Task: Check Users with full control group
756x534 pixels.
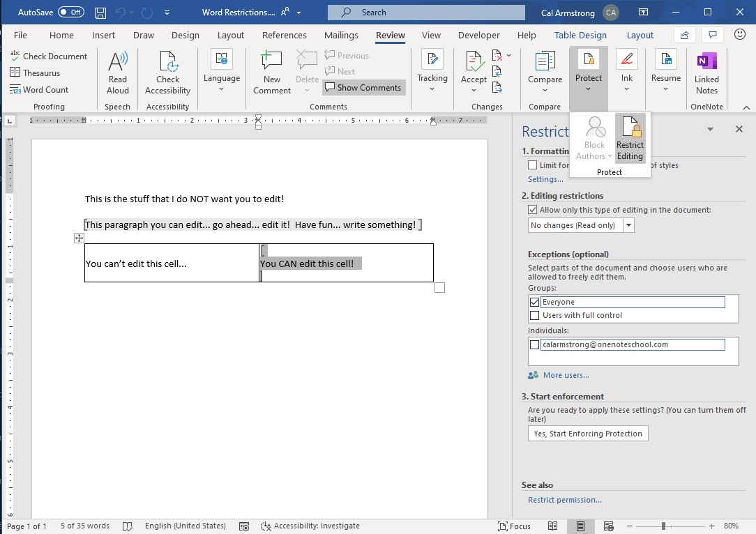Action: (534, 315)
